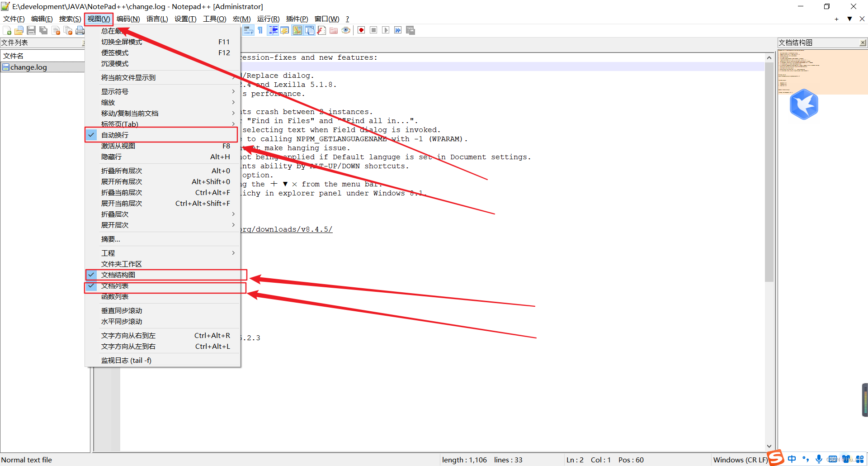Viewport: 868px width, 466px height.
Task: Open the 编码(N) menu
Action: pos(128,19)
